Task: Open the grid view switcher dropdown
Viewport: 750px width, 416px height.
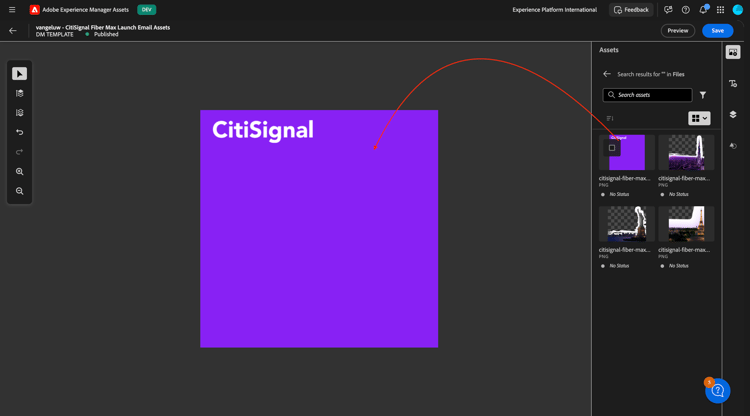Action: (x=699, y=118)
